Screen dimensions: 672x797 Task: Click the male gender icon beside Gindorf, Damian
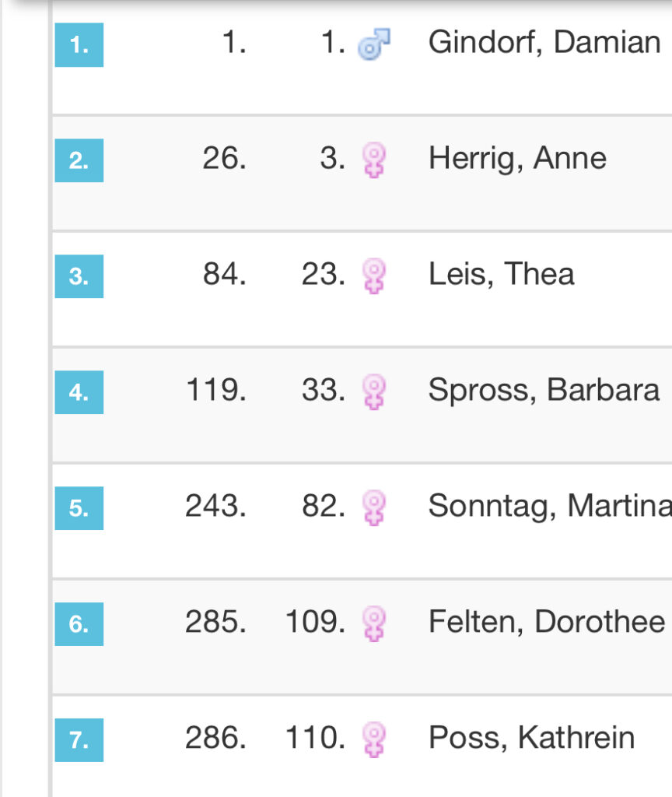tap(374, 44)
